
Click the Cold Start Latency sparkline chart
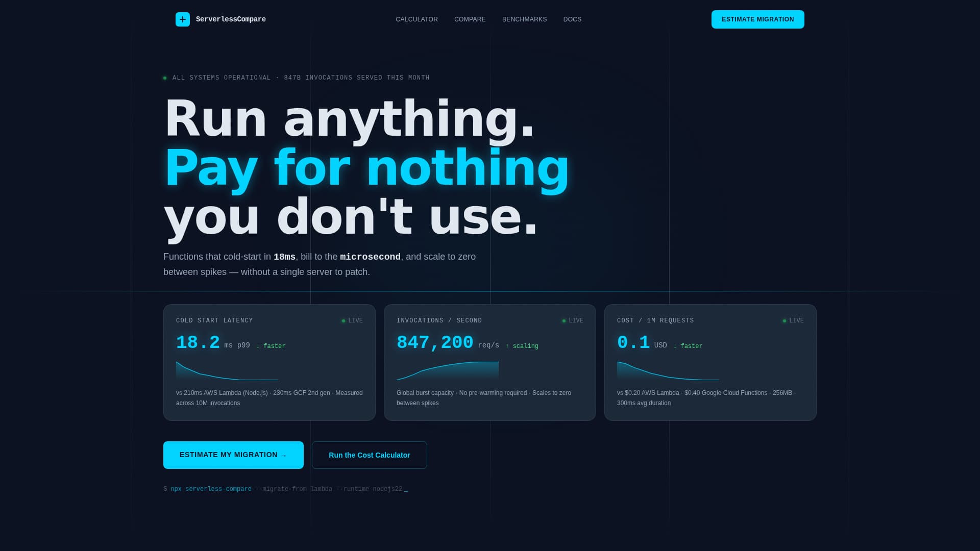[x=227, y=371]
